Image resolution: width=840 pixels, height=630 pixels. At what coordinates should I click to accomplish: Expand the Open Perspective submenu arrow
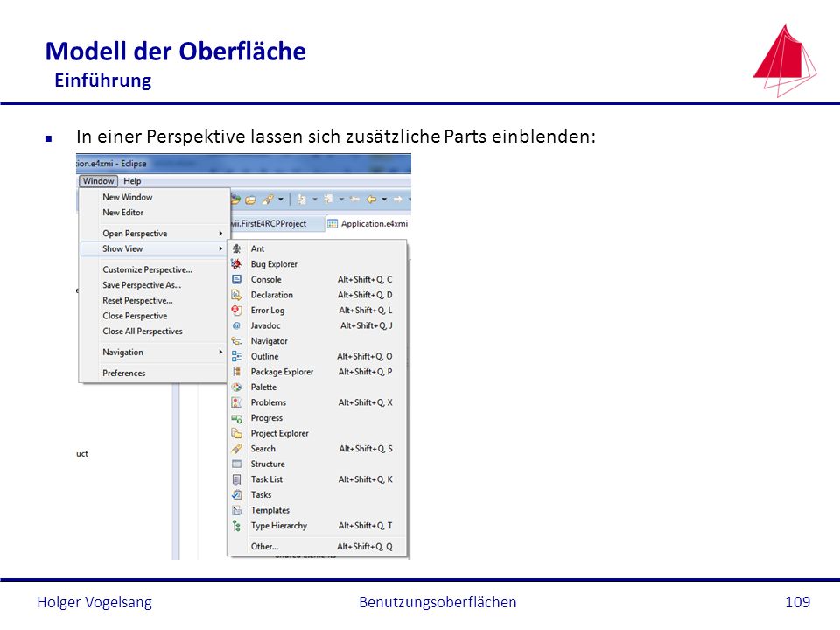[x=220, y=234]
